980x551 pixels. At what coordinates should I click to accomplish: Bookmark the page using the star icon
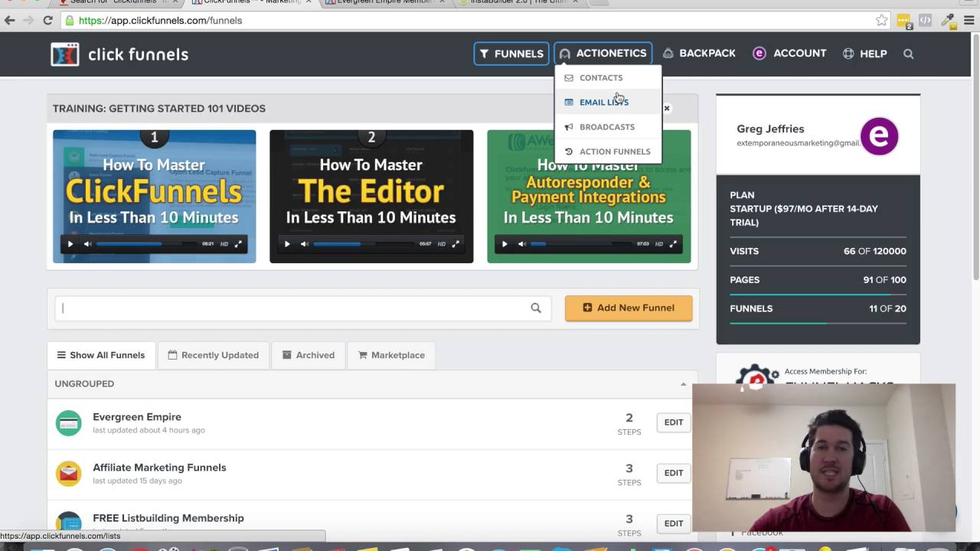[882, 21]
